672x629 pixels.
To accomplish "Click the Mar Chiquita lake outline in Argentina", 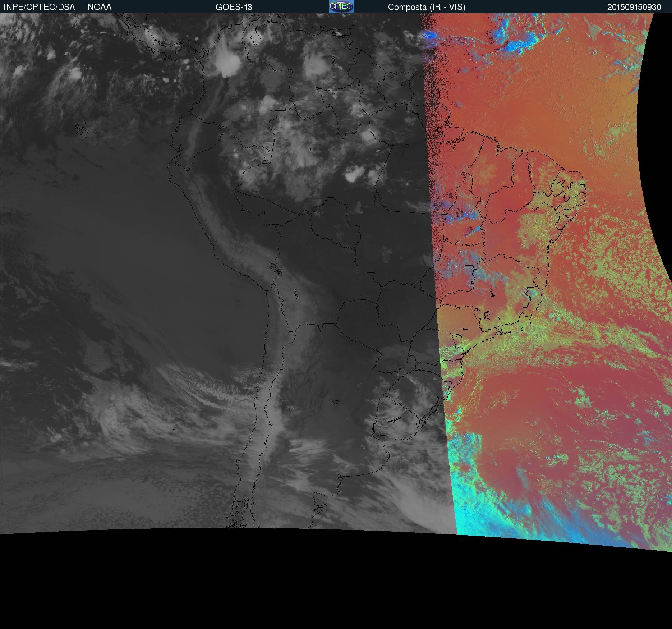I will 336,402.
